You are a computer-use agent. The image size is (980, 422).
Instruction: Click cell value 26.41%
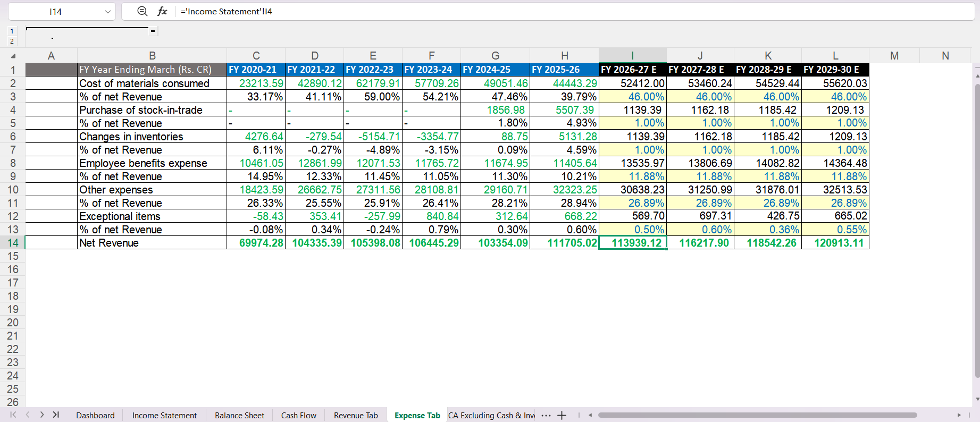(x=431, y=203)
